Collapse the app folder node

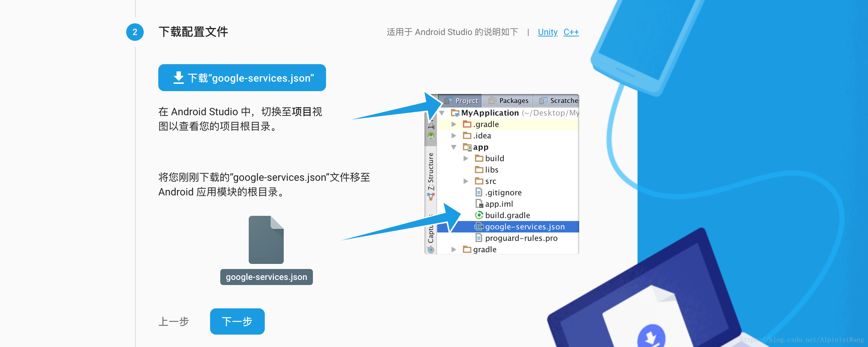454,147
